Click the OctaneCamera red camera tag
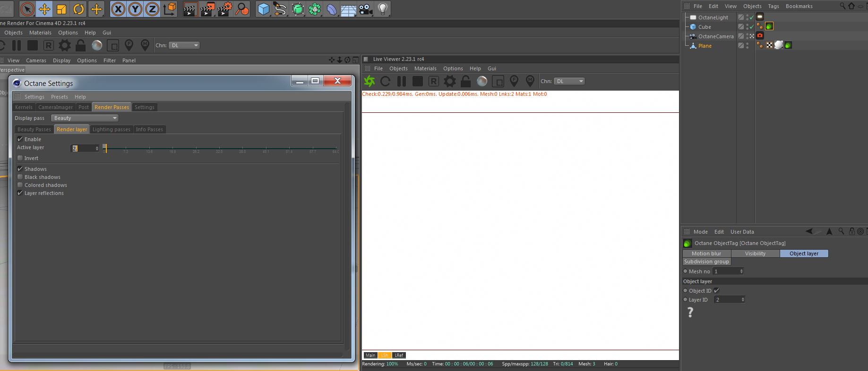868x371 pixels. (x=760, y=36)
